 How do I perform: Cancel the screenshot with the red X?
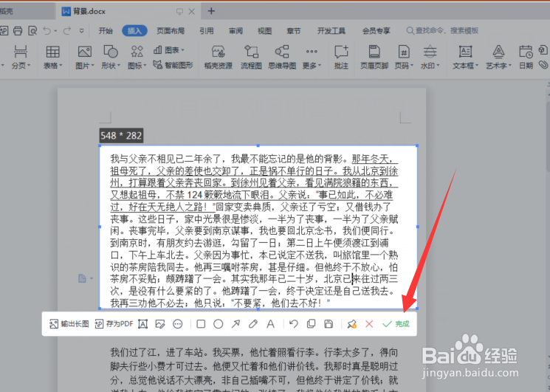[369, 324]
